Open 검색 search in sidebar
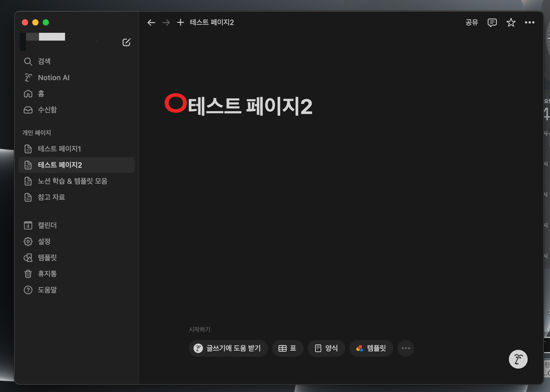550x392 pixels. (44, 61)
